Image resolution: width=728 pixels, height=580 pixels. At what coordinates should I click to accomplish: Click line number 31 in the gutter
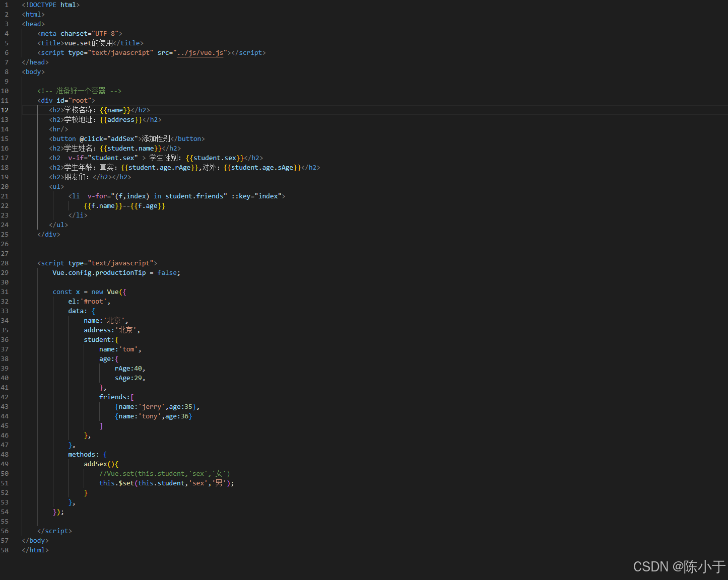[x=5, y=292]
